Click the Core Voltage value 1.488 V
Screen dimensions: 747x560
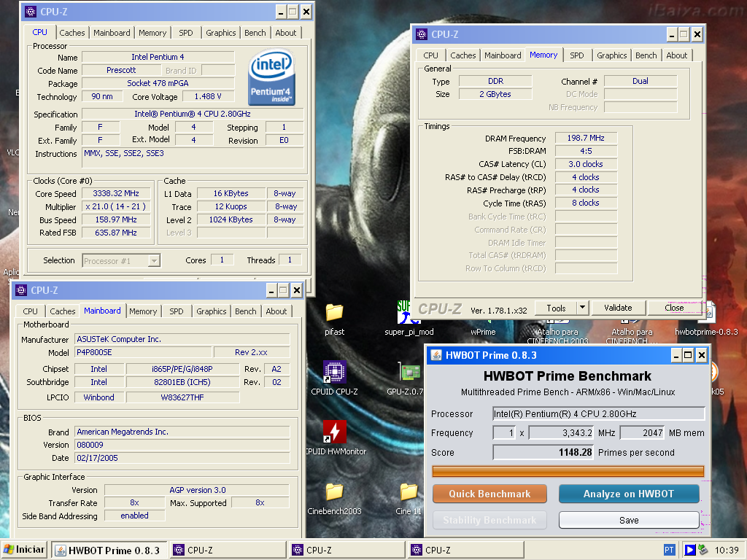point(208,97)
